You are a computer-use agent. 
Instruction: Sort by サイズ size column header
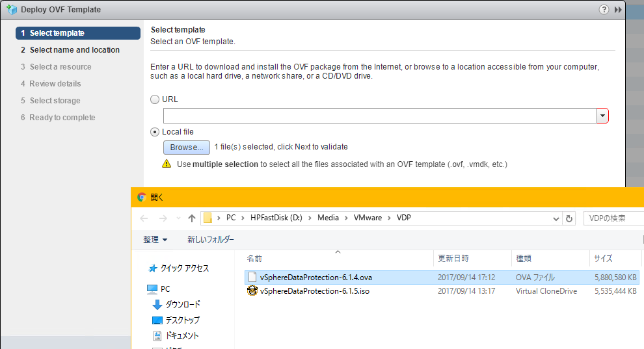coord(615,259)
